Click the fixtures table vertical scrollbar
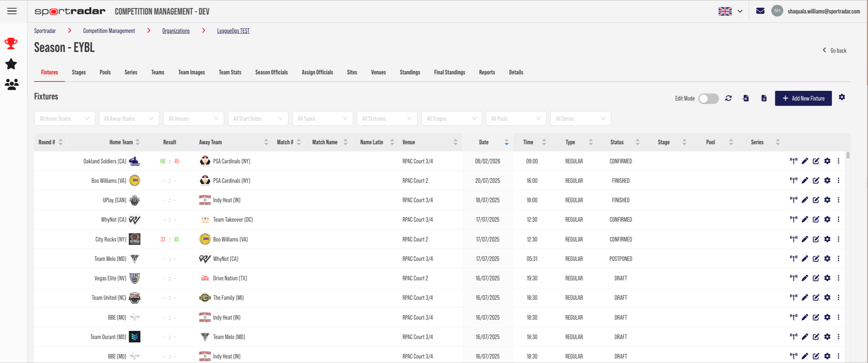The width and height of the screenshot is (868, 363). coord(848,155)
